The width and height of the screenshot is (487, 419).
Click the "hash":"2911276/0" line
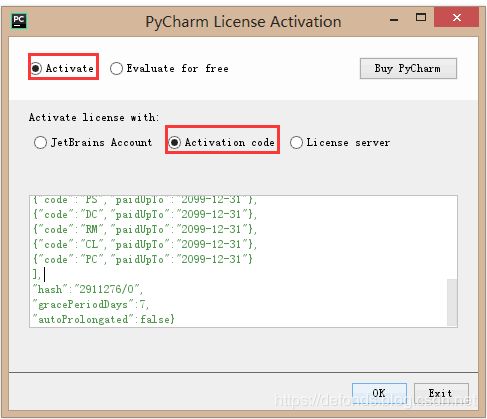coord(88,289)
